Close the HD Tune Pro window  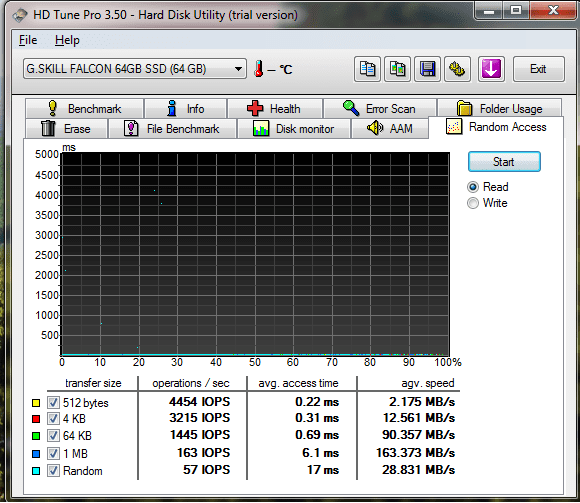pos(553,11)
